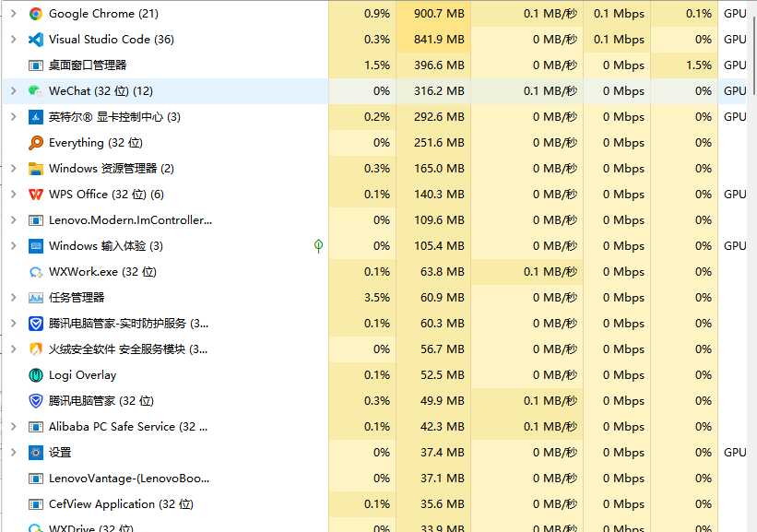This screenshot has height=532, width=757.
Task: Click the WXWork.exe icon
Action: point(36,272)
